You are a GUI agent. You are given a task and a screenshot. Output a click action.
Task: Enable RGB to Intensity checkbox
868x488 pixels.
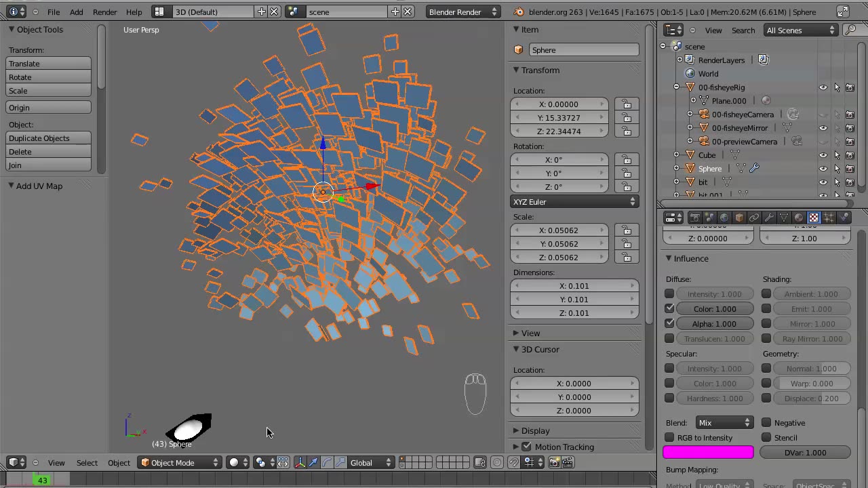[669, 437]
